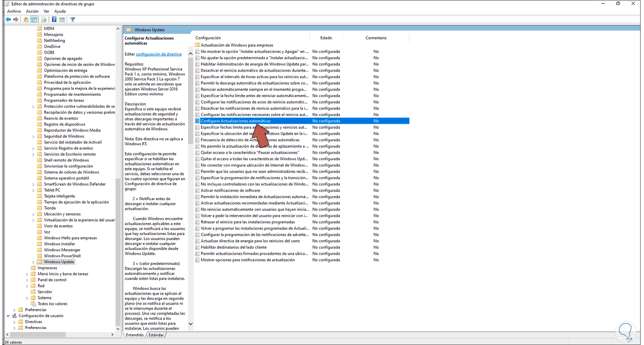Click the Configuración de usuario node icon
The height and width of the screenshot is (345, 644).
tap(15, 316)
